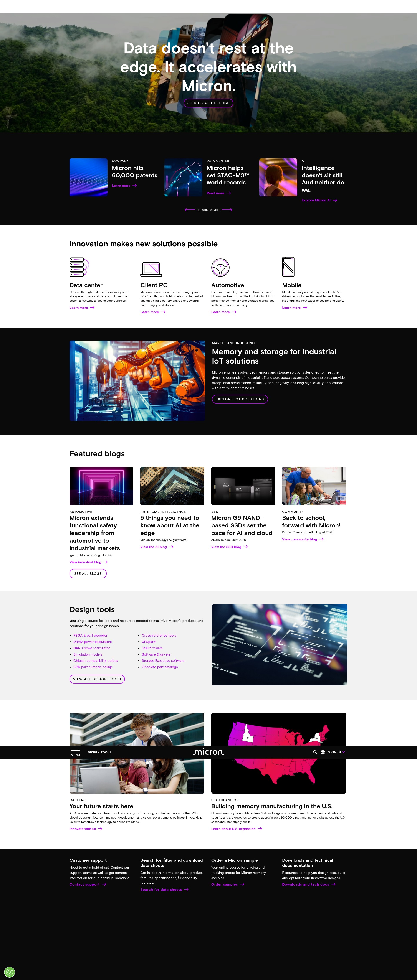Open Obsolete part catalogs link

point(160,667)
